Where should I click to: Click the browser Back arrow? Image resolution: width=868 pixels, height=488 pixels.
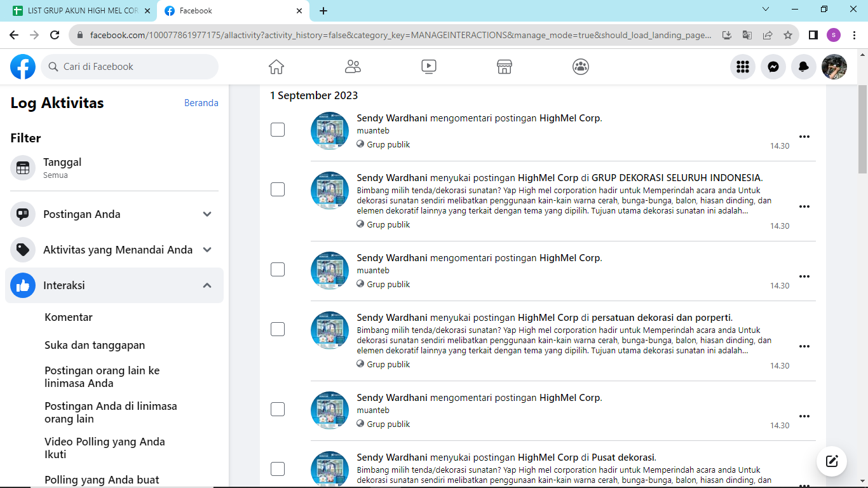pos(14,35)
